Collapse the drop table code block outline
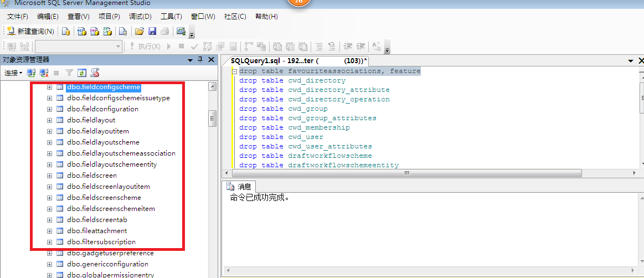 pyautogui.click(x=234, y=71)
